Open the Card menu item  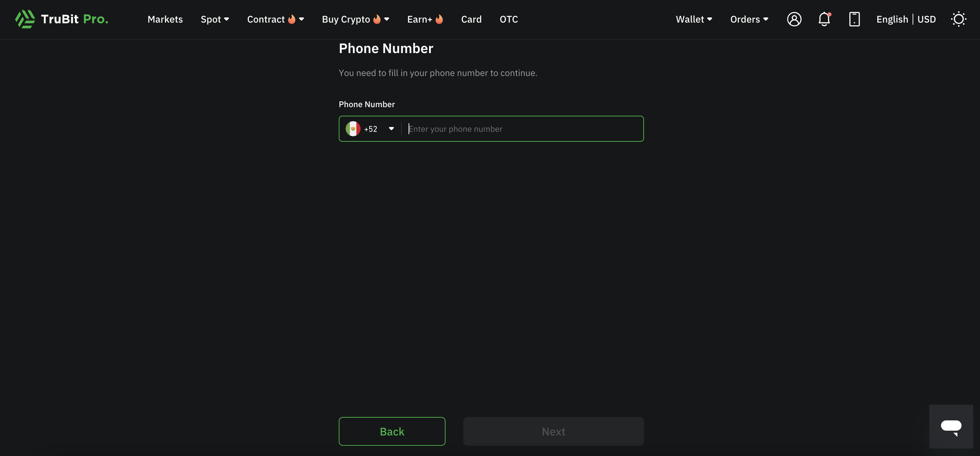coord(471,19)
